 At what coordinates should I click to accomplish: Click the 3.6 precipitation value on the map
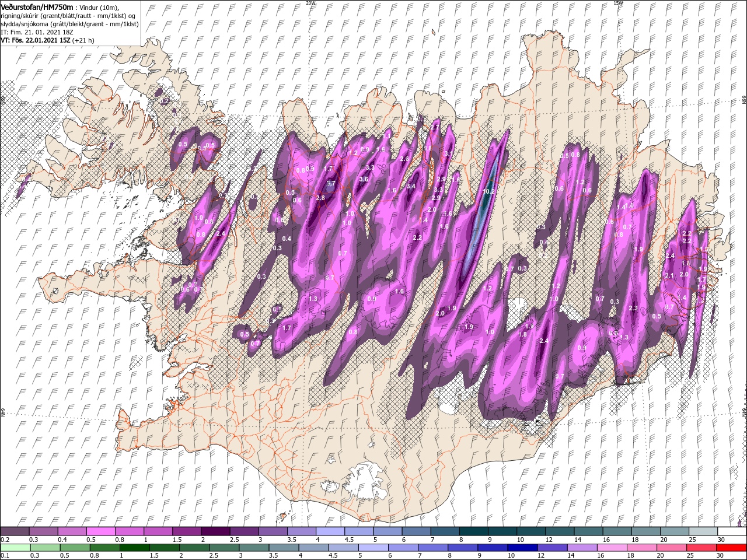[x=364, y=179]
